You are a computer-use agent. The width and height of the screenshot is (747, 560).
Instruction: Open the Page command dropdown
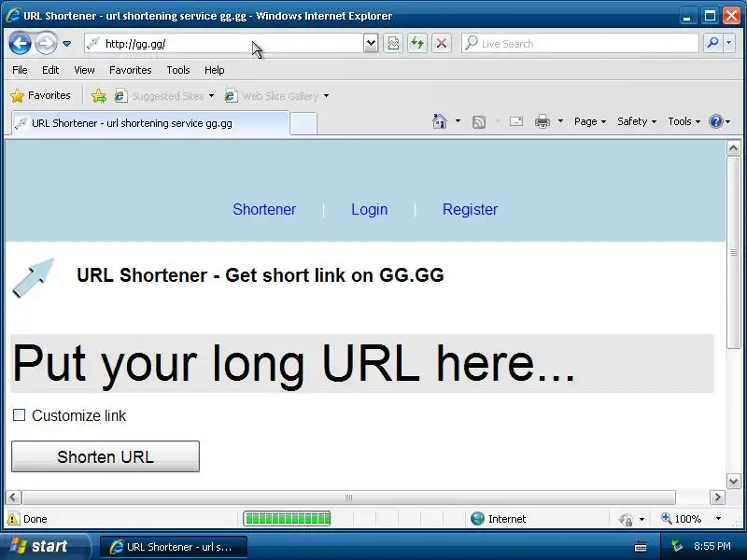click(590, 121)
